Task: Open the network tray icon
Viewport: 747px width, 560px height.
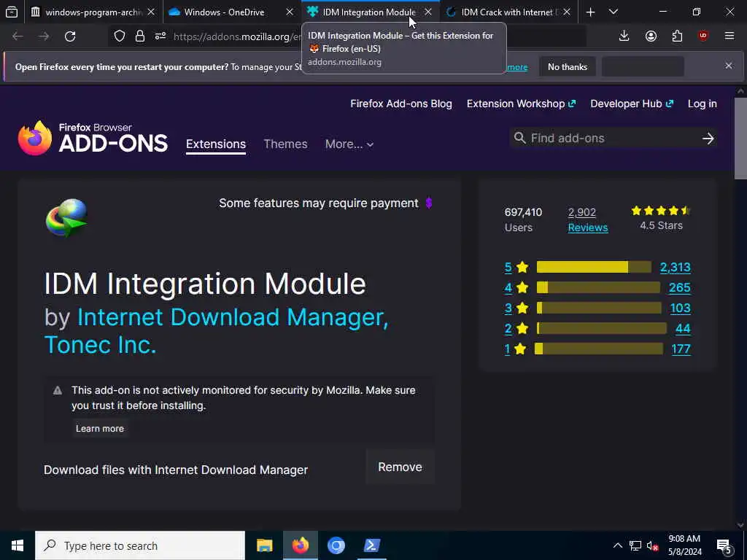Action: [x=635, y=545]
